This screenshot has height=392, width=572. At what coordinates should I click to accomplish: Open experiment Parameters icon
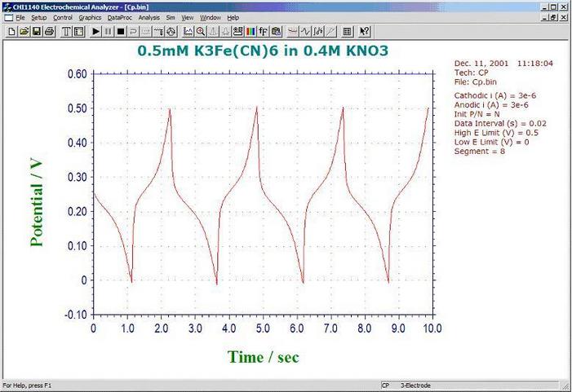tap(79, 32)
